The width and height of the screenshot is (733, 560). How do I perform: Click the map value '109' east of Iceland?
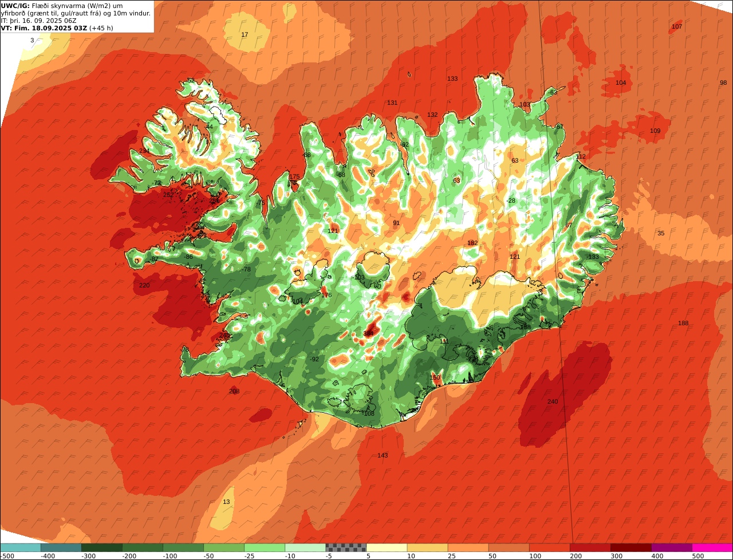pos(655,131)
